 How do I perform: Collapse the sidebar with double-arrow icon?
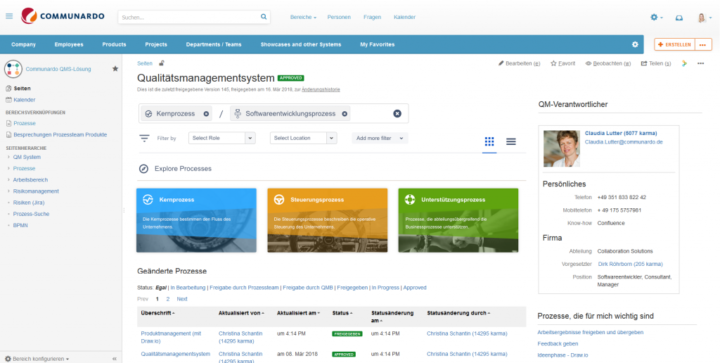tap(114, 359)
